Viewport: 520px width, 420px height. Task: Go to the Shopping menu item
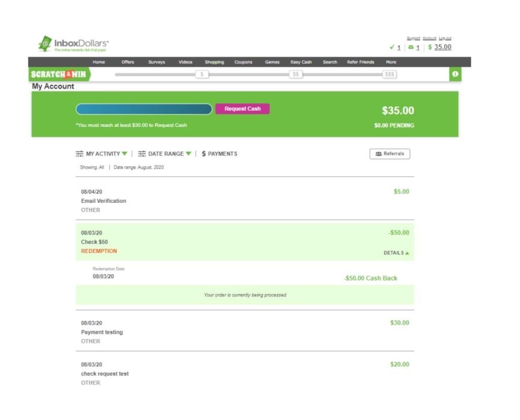[214, 62]
